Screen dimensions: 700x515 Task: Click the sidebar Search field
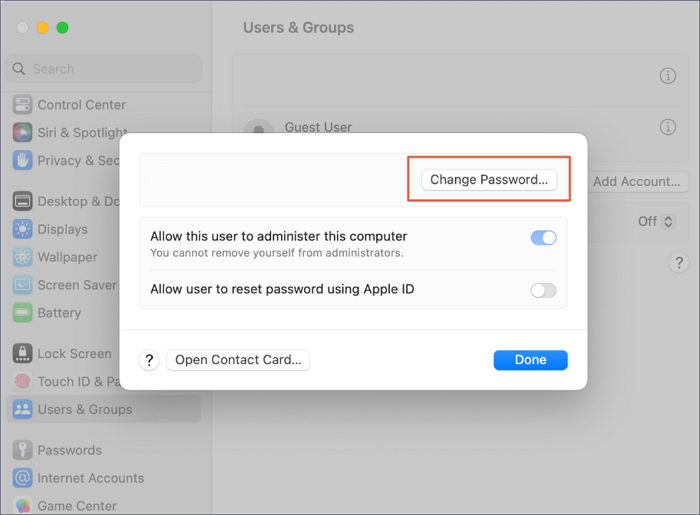pos(104,69)
